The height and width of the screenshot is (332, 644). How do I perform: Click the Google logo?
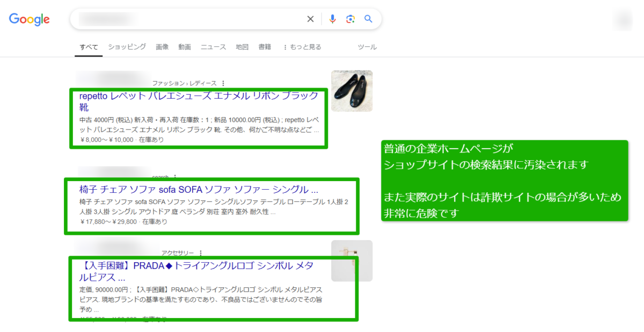click(30, 19)
